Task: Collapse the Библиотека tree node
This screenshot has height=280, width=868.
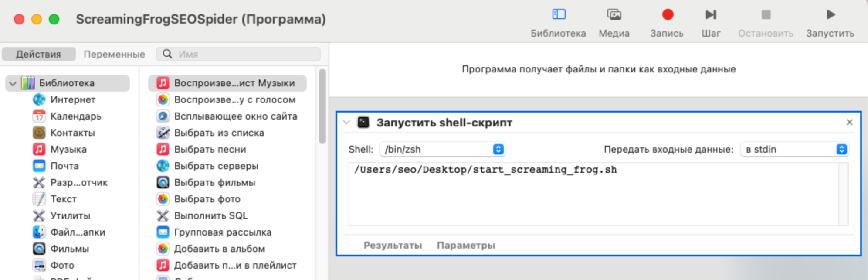Action: click(x=13, y=83)
